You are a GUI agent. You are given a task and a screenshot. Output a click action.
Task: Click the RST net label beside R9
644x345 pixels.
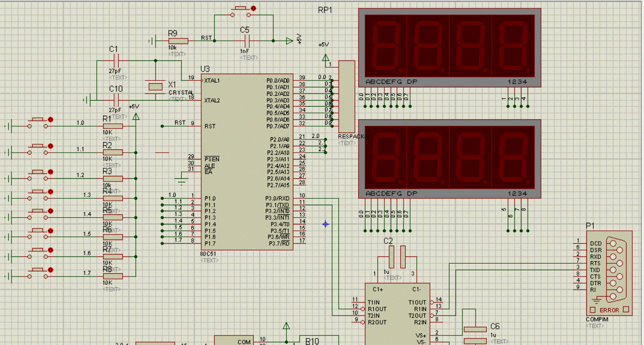point(206,38)
